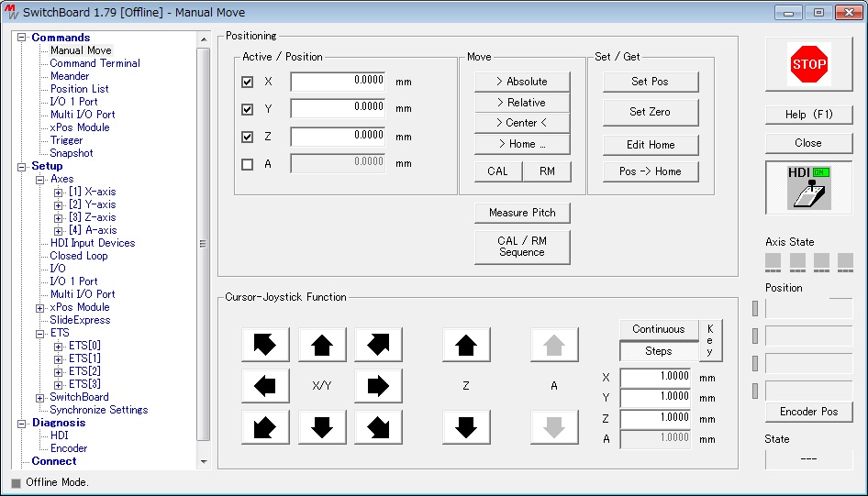Viewport: 868px width, 496px height.
Task: Jog X/Y upward with up arrow
Action: coord(322,345)
